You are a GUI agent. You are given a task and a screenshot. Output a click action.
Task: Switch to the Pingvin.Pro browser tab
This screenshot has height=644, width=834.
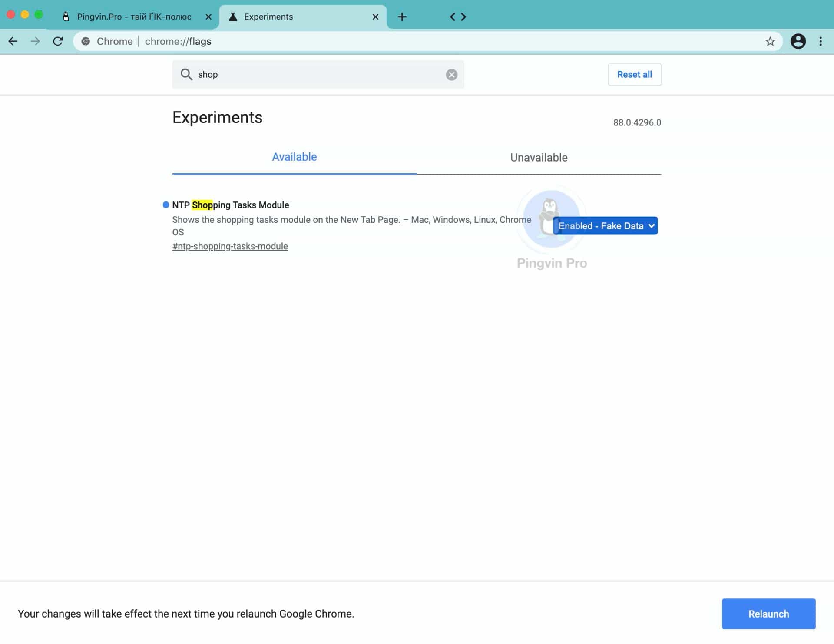coord(134,17)
